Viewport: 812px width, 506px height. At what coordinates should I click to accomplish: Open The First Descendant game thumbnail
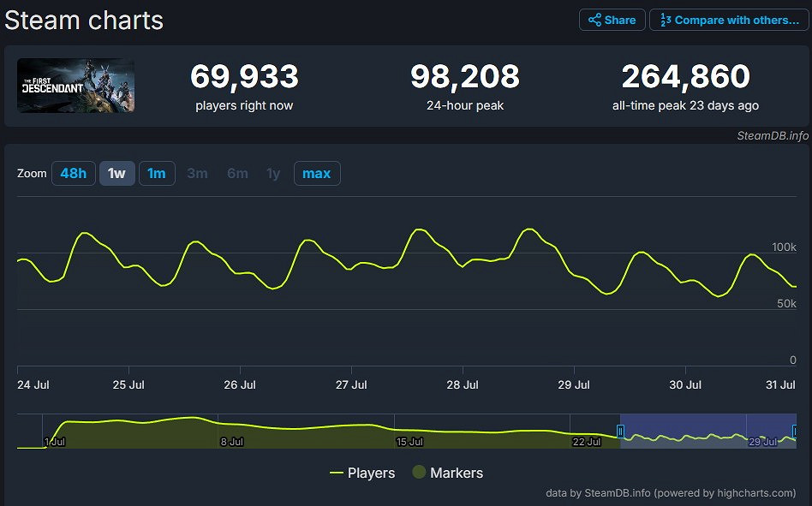pos(75,86)
